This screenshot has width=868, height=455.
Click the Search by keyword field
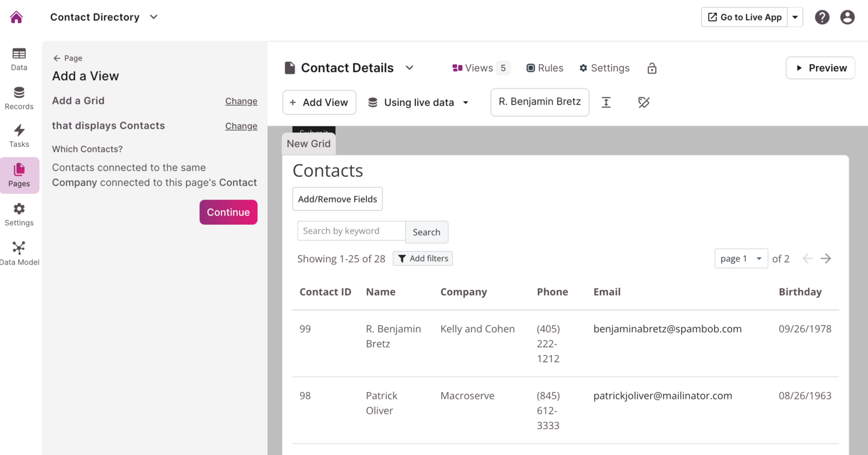tap(351, 231)
